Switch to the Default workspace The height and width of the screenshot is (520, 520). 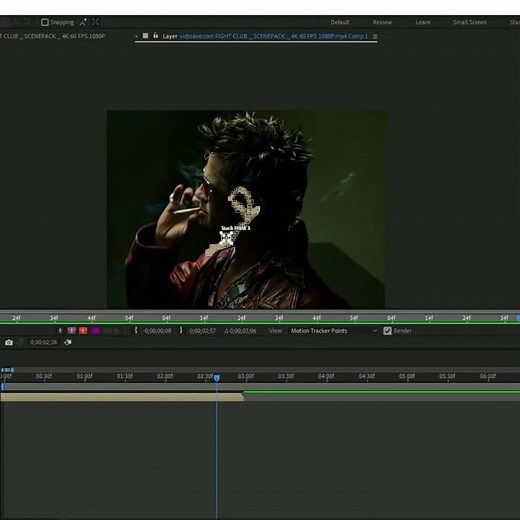coord(340,22)
